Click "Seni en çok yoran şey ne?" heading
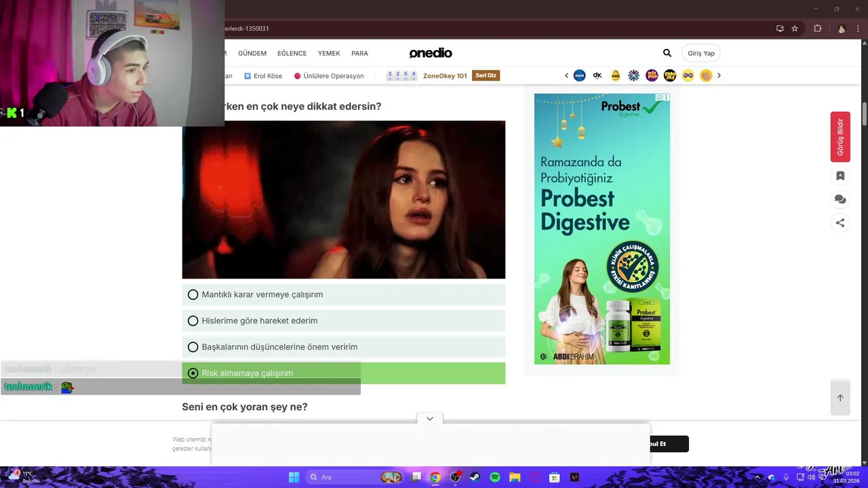This screenshot has width=868, height=488. pyautogui.click(x=245, y=407)
